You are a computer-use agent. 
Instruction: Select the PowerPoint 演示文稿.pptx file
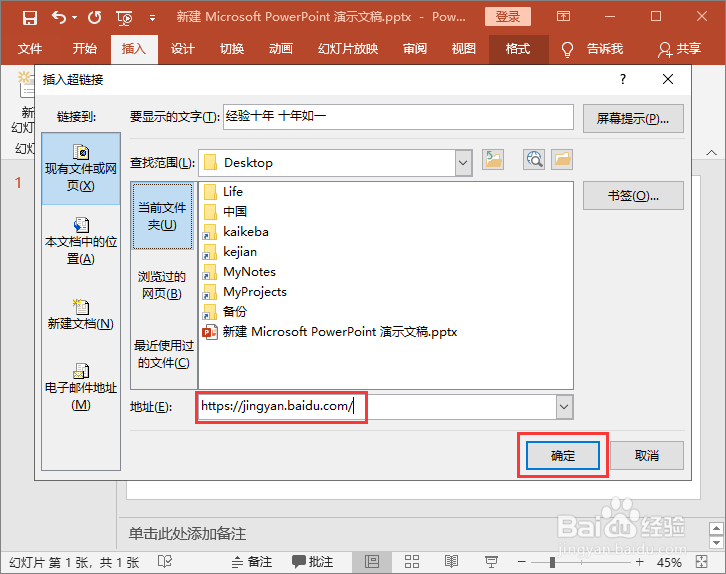pyautogui.click(x=330, y=332)
